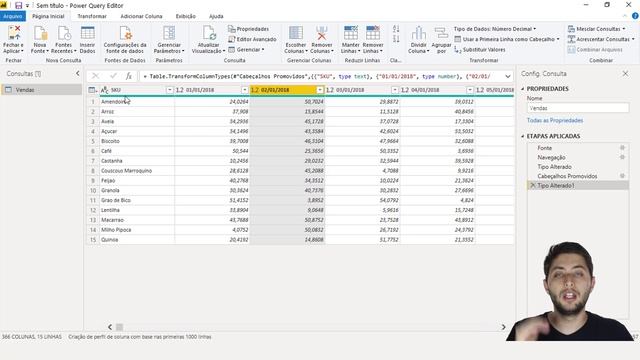Image resolution: width=640 pixels, height=360 pixels.
Task: Switch to Adicionar Coluna tab
Action: click(141, 16)
